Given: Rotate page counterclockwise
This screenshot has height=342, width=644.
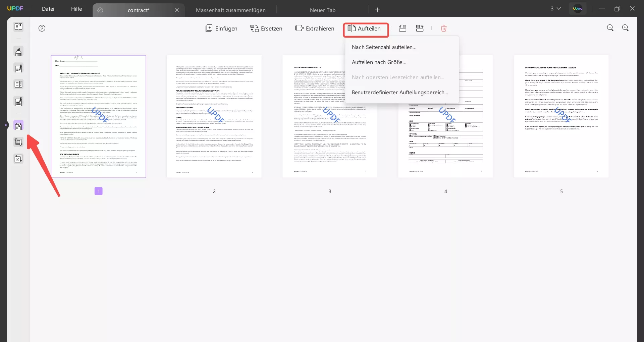Looking at the screenshot, I should pos(402,28).
